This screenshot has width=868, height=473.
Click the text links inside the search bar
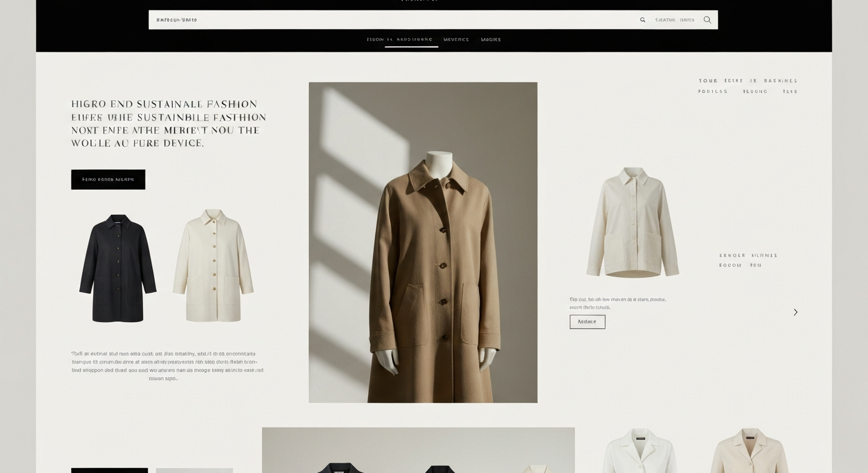click(x=674, y=20)
